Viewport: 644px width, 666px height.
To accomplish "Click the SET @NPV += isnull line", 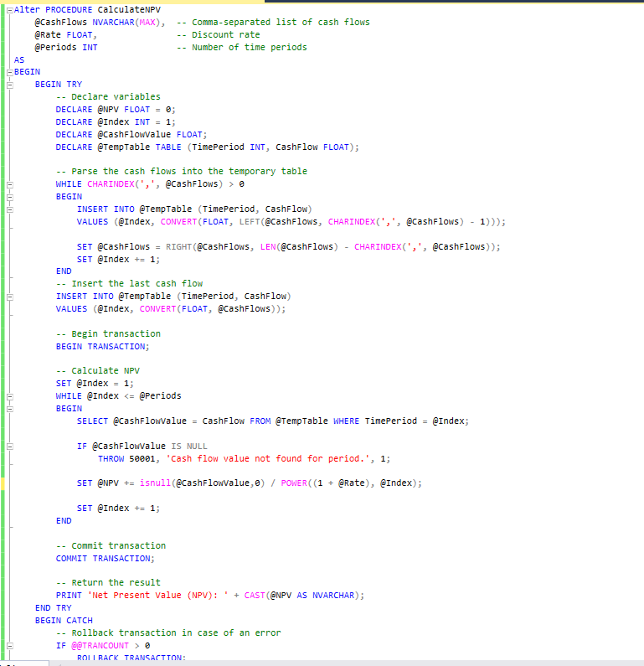I will 250,483.
